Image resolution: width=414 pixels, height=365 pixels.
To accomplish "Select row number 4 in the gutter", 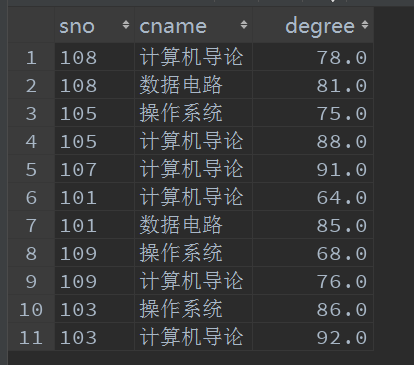I will point(31,142).
